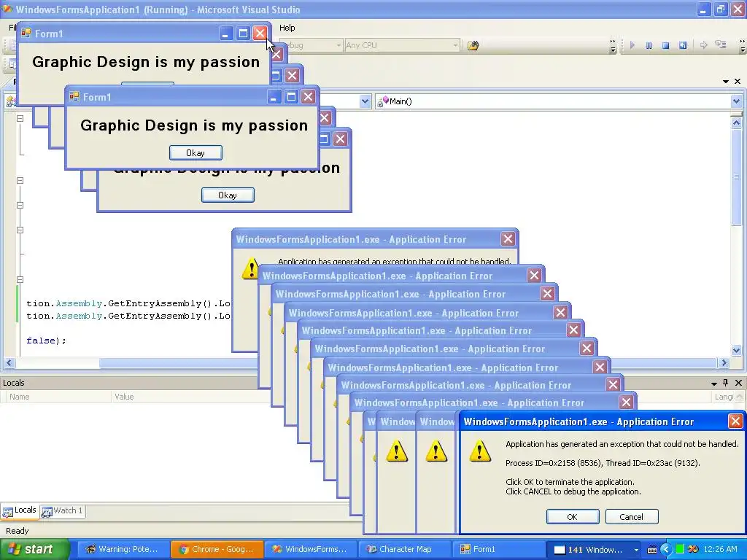Expand the Main() members dropdown arrow
The height and width of the screenshot is (560, 747).
(736, 101)
